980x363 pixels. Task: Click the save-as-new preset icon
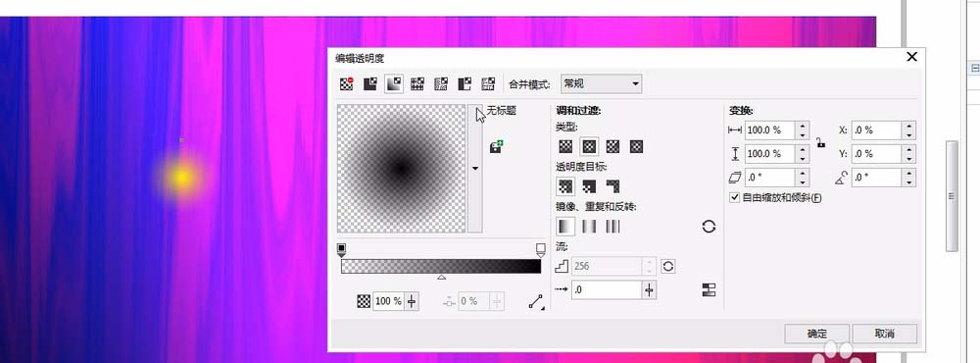point(496,148)
